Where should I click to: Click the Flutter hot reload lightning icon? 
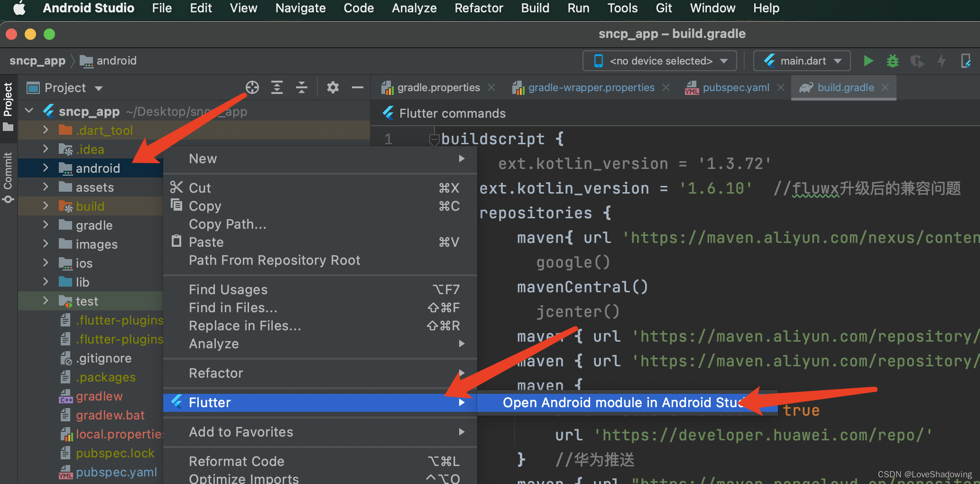[942, 61]
